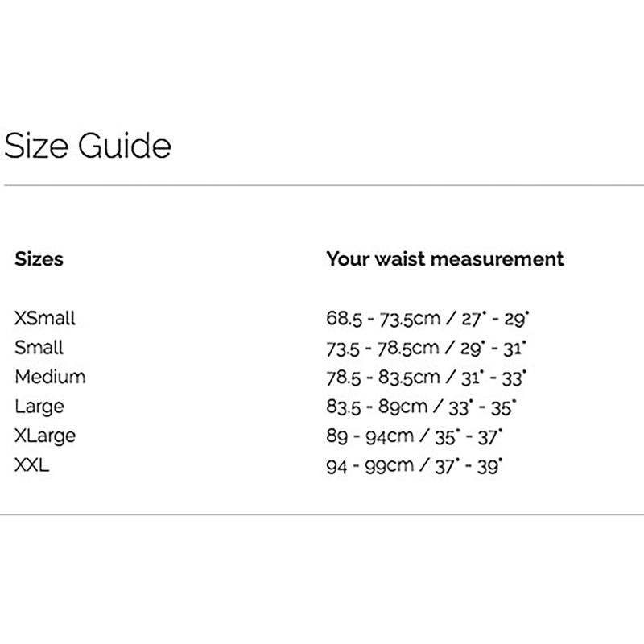Click the 89 - 94cm measurement

click(370, 436)
